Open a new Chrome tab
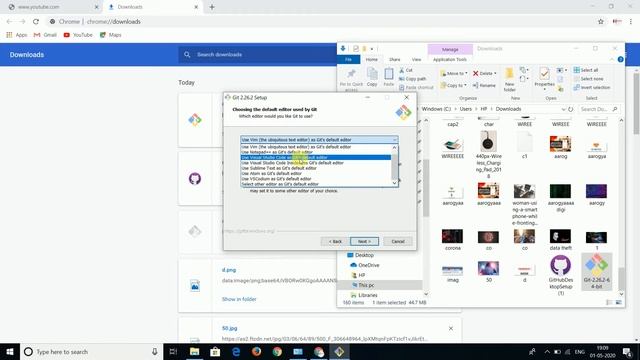The height and width of the screenshot is (360, 640). point(212,7)
